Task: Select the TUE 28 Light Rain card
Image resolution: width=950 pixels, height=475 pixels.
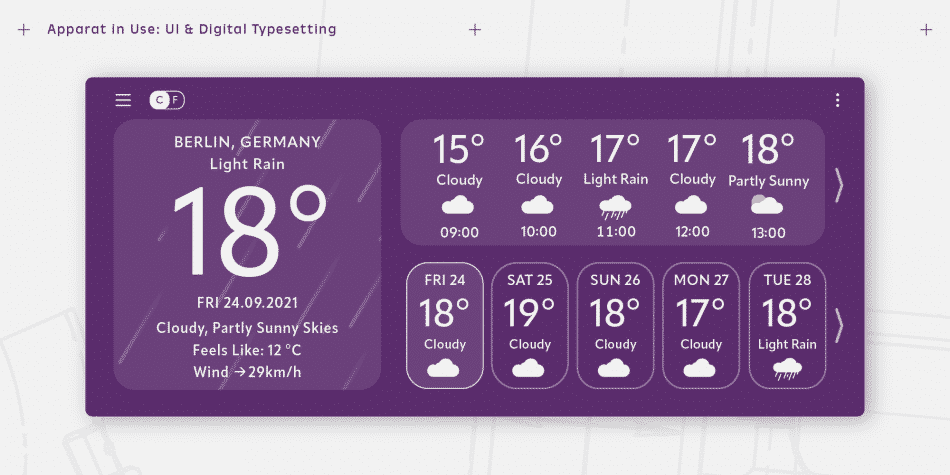Action: coord(787,325)
